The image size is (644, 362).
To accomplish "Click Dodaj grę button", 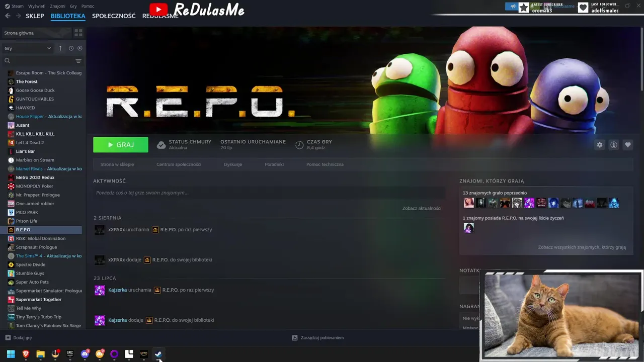I will tap(19, 338).
